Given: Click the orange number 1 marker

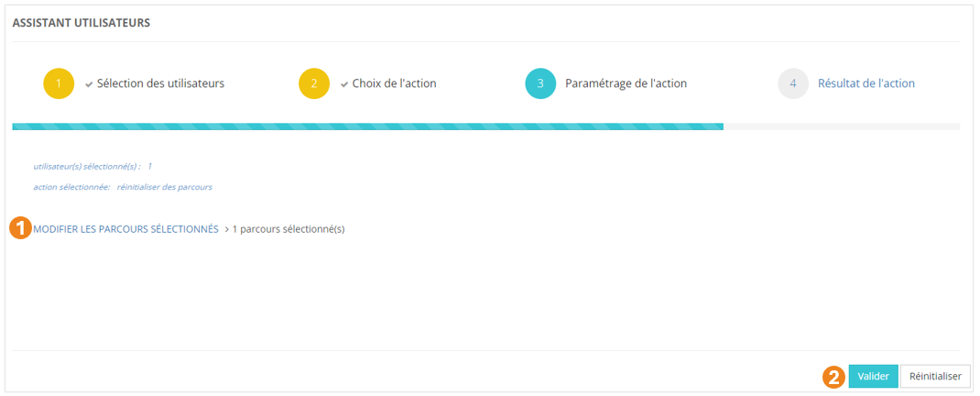Looking at the screenshot, I should click(x=20, y=229).
